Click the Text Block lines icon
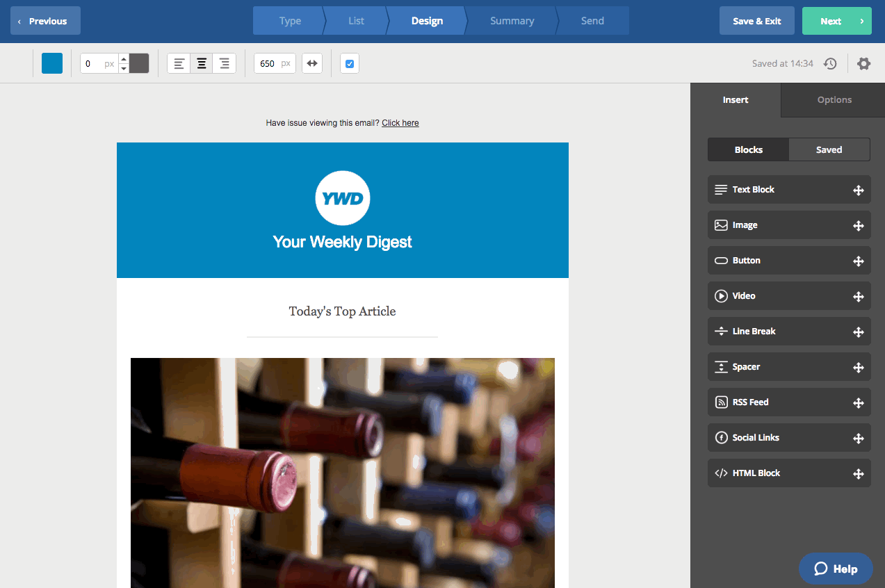Image resolution: width=885 pixels, height=588 pixels. [721, 190]
